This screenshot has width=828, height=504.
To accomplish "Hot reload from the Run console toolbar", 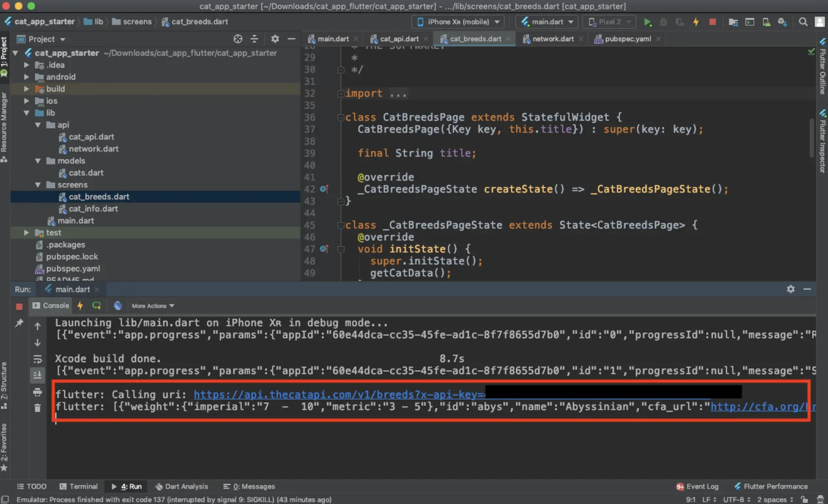I will click(x=80, y=306).
